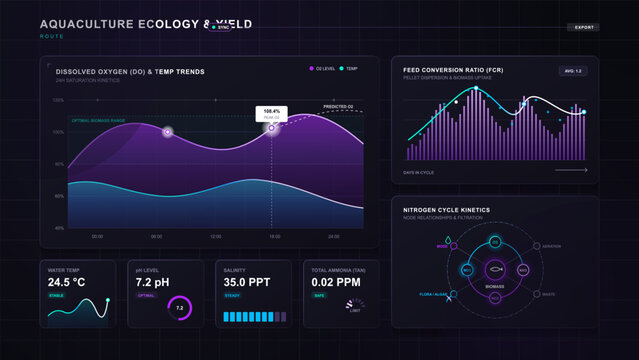
Task: Select the glowing cyan node left of Biomass
Action: pos(467,270)
